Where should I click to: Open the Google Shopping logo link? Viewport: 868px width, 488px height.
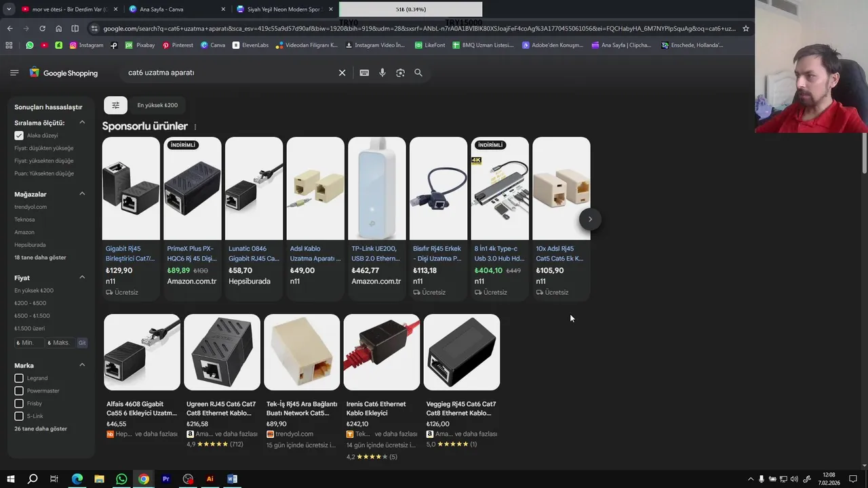[63, 73]
